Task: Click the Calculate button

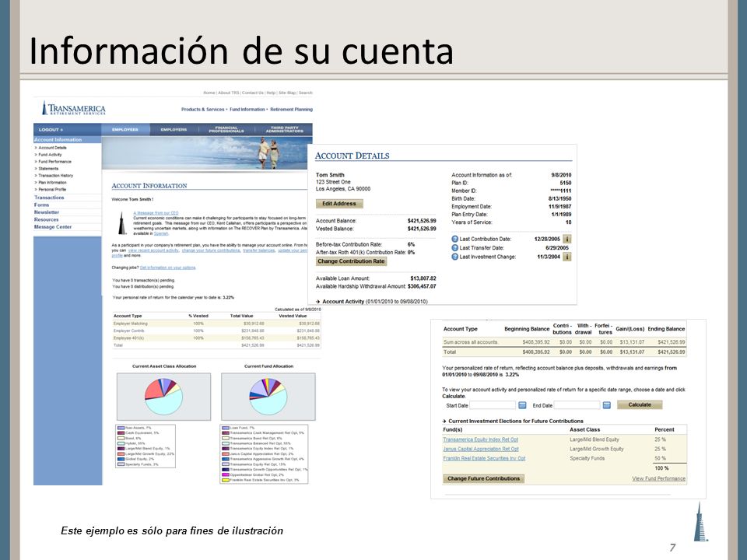Action: [640, 404]
